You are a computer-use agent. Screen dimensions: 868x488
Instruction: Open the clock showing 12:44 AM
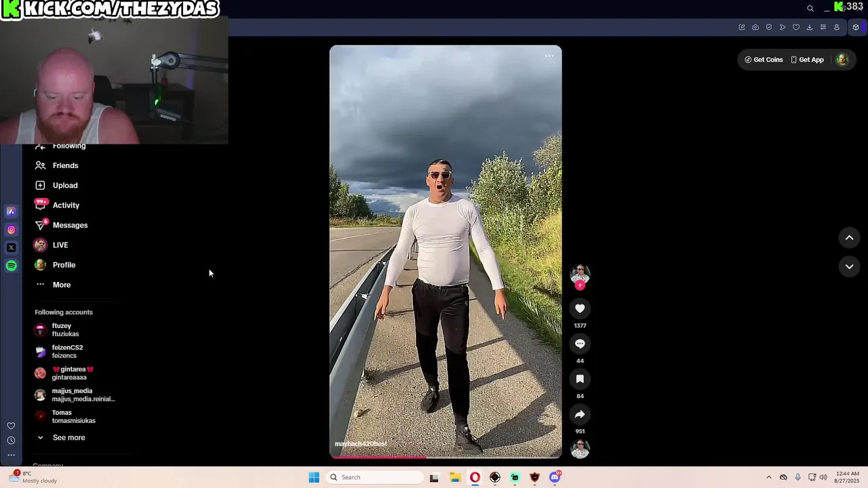pyautogui.click(x=848, y=477)
